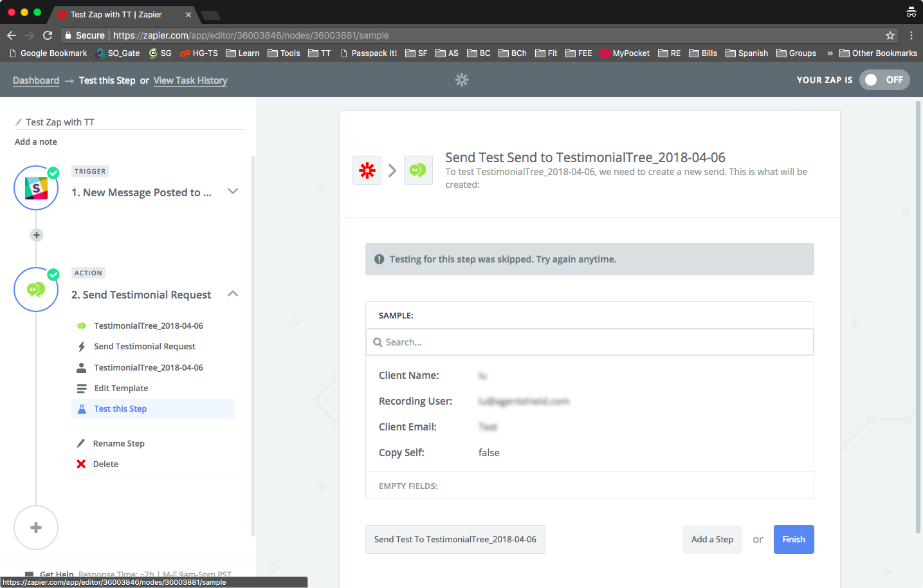Click the lightning bolt action icon

tap(82, 347)
